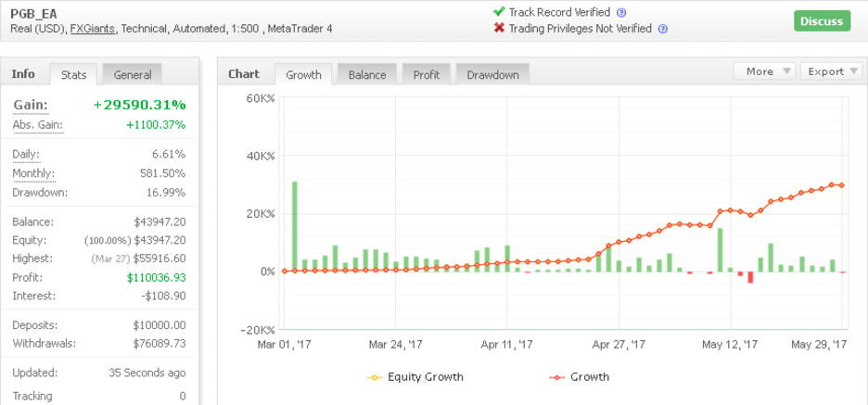Toggle Equity Growth series in chart legend
The height and width of the screenshot is (405, 868).
[x=415, y=377]
